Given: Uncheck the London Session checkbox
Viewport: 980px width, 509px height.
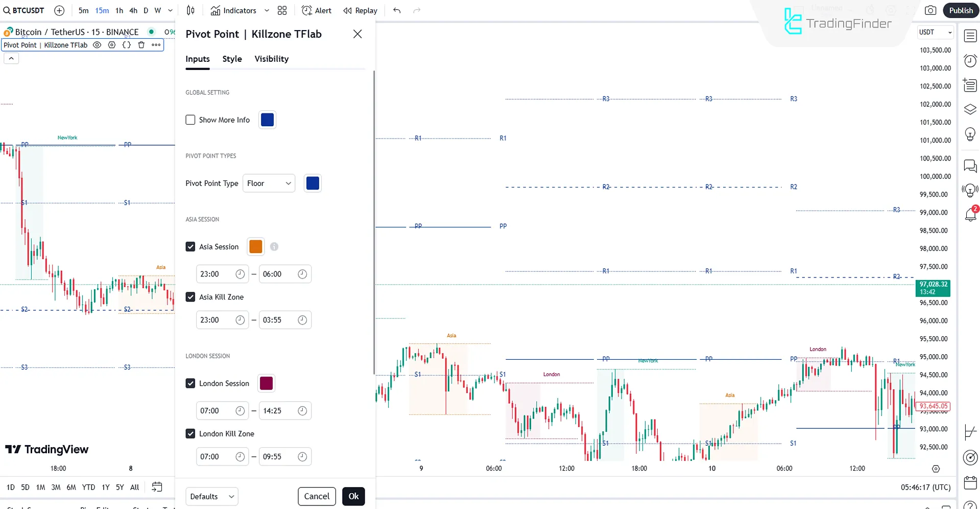Looking at the screenshot, I should coord(190,383).
